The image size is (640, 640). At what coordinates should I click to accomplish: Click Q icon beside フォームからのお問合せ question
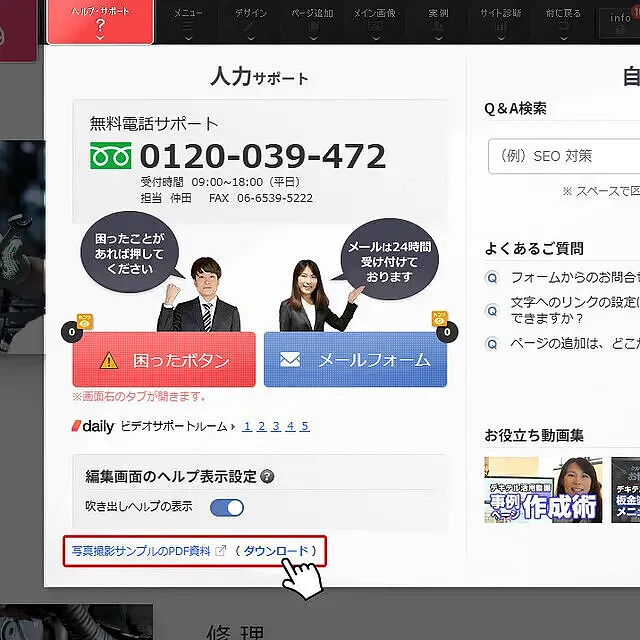tap(491, 278)
